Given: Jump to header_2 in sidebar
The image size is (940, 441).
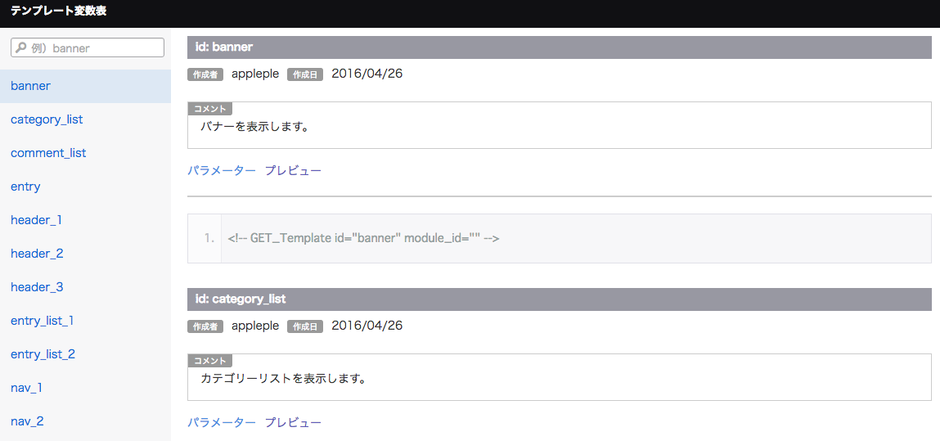Looking at the screenshot, I should (x=37, y=254).
